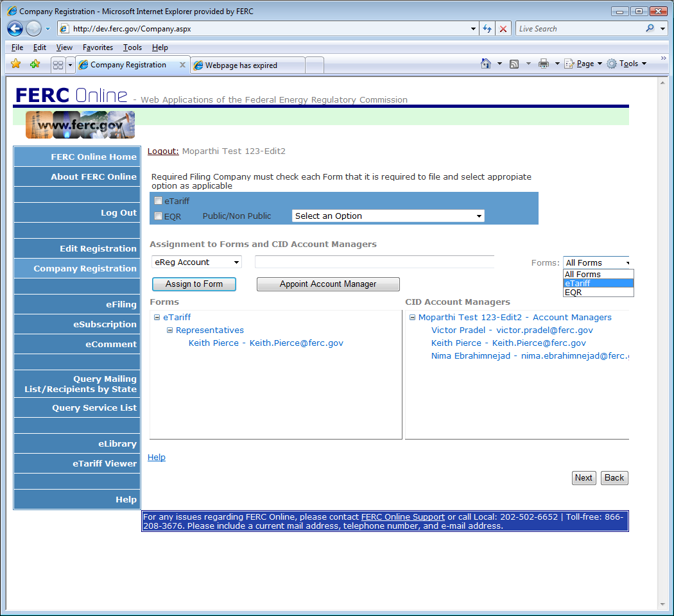Screen dimensions: 674x616
Task: Open the Favorites menu
Action: pos(98,47)
